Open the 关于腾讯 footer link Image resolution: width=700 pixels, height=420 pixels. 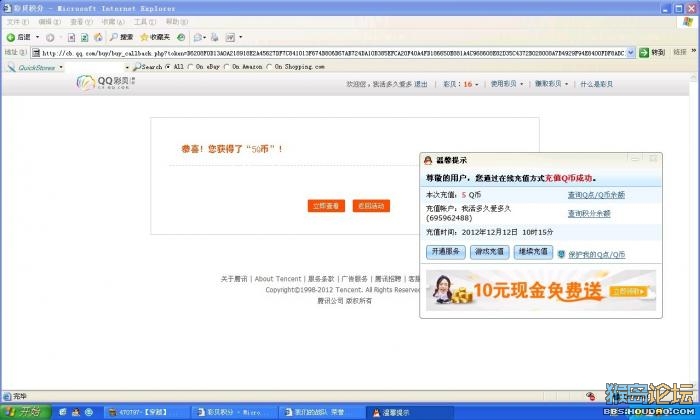pyautogui.click(x=233, y=279)
